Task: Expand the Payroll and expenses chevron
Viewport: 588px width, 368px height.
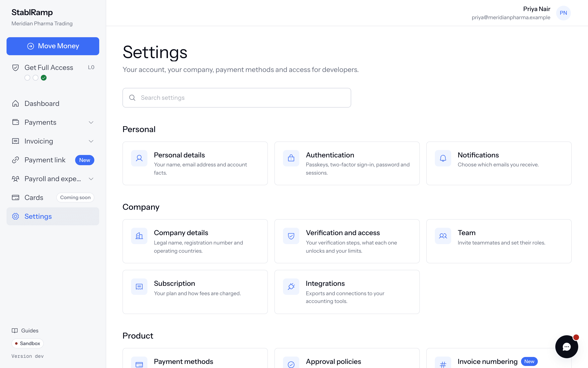Action: (x=91, y=179)
